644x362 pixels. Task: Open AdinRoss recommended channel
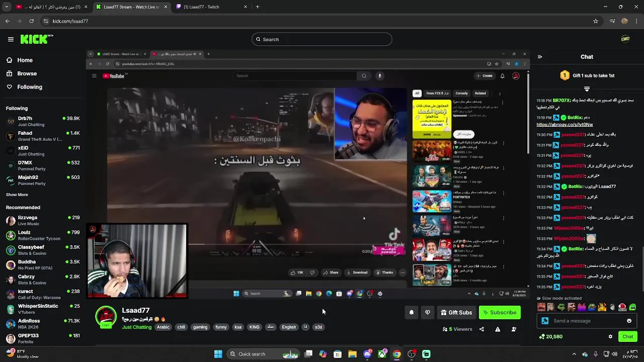[43, 323]
